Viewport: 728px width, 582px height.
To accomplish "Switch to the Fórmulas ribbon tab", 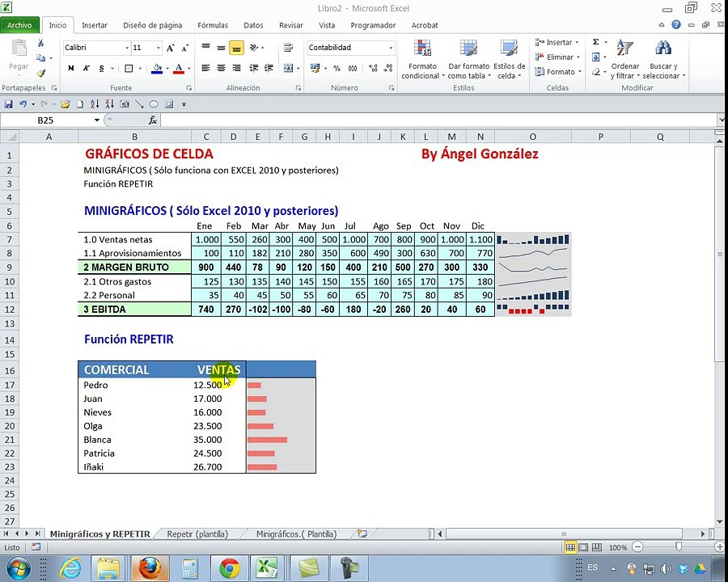I will pos(213,25).
